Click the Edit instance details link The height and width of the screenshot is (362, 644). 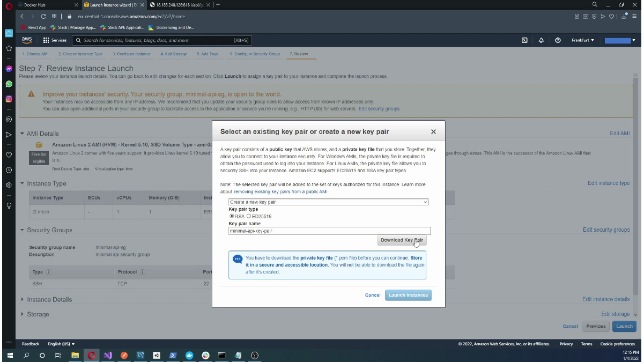pyautogui.click(x=606, y=299)
